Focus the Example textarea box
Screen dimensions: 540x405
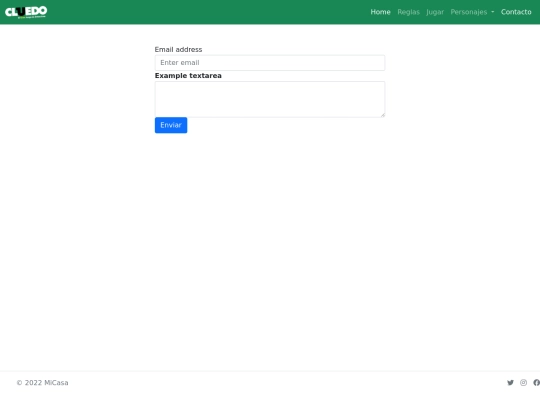270,99
